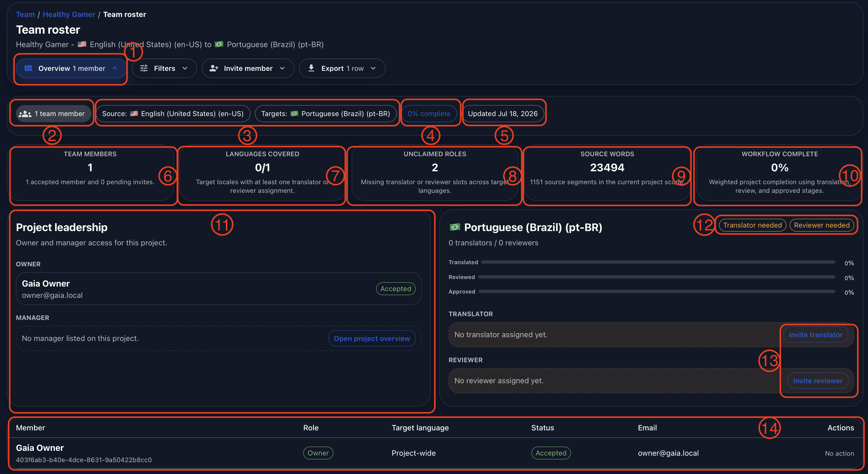Click the Target language column header
This screenshot has width=868, height=474.
tap(420, 428)
